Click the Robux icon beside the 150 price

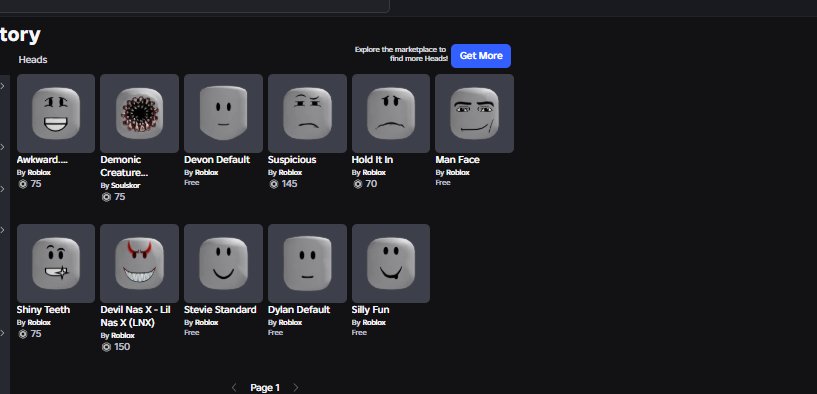pyautogui.click(x=106, y=347)
